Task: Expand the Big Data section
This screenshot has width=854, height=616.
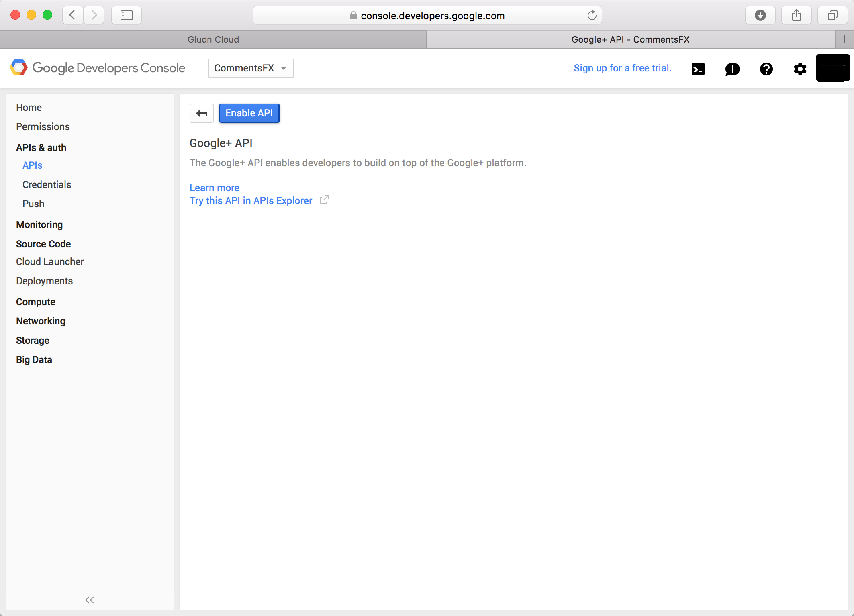Action: tap(34, 360)
